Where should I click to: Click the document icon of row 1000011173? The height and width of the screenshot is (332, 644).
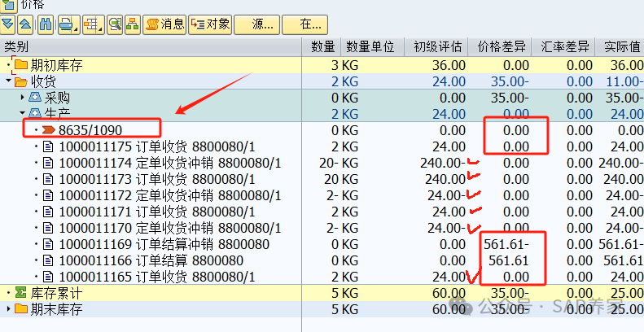[49, 179]
